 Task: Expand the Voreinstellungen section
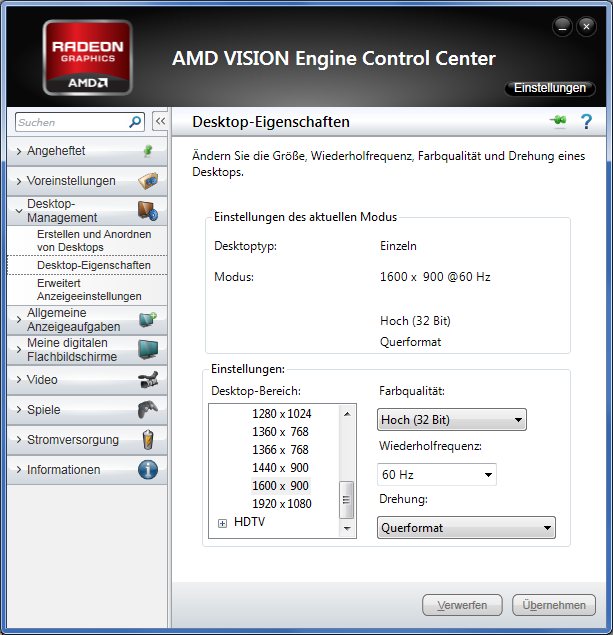click(70, 181)
